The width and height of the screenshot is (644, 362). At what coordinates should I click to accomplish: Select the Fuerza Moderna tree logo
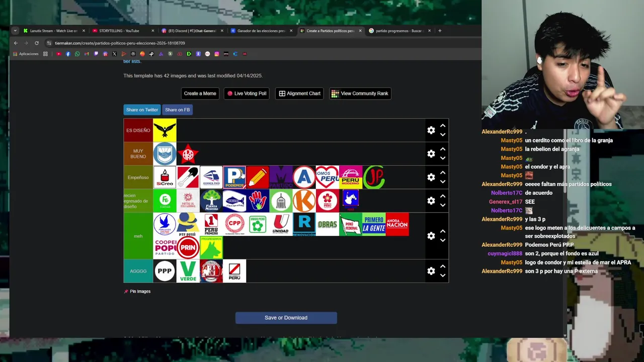[x=211, y=201]
